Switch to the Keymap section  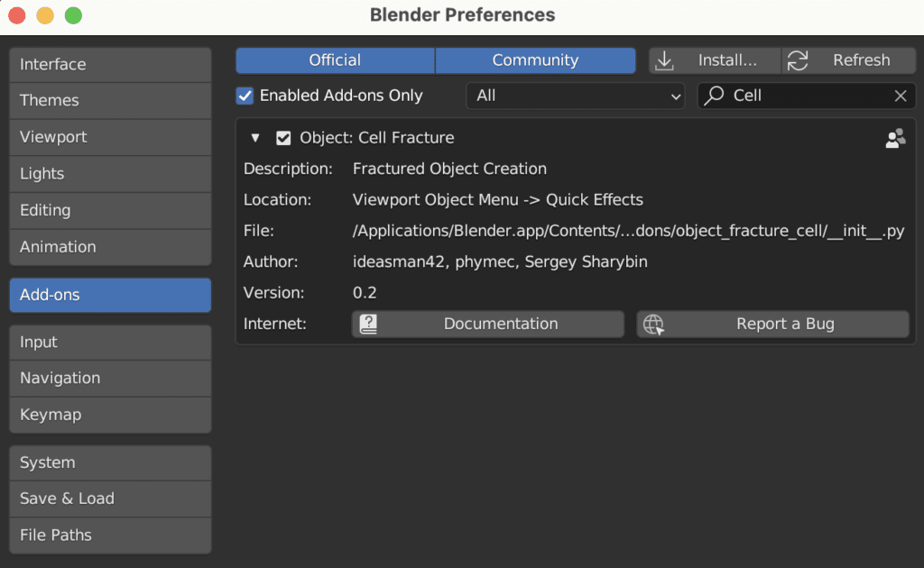(110, 415)
